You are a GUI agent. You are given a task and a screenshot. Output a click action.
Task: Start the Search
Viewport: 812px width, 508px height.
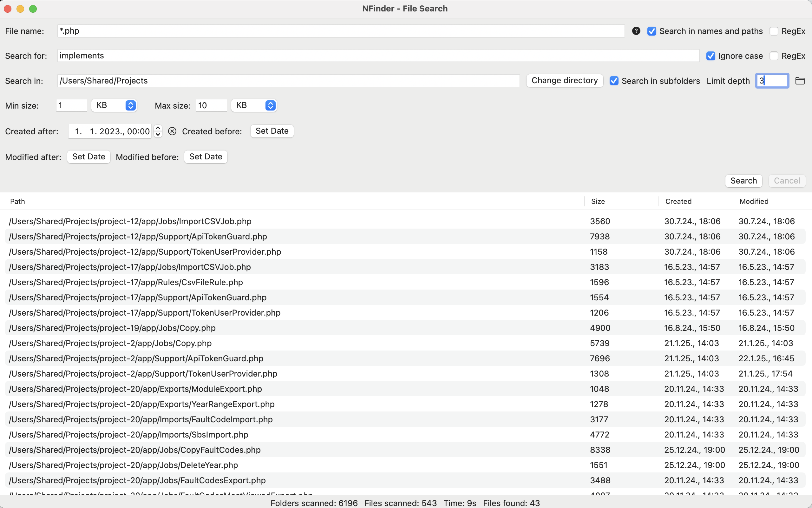[743, 181]
